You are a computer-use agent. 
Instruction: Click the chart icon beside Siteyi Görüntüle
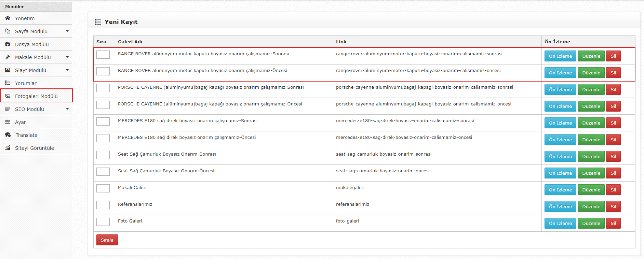click(8, 148)
